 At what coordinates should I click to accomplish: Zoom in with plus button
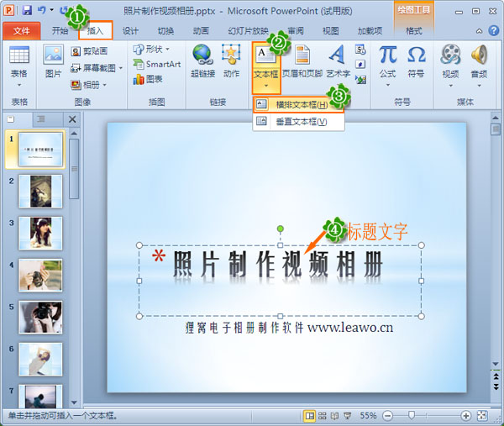[465, 416]
